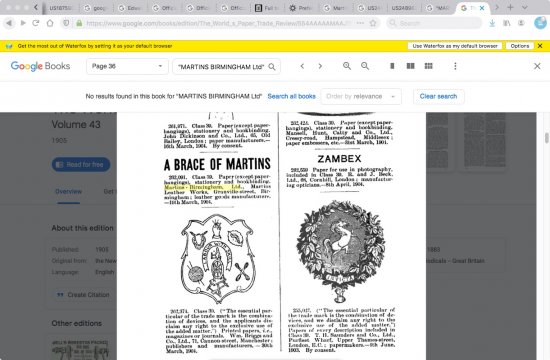Close the Google Books reader viewer
The image size is (550, 360).
point(537,66)
